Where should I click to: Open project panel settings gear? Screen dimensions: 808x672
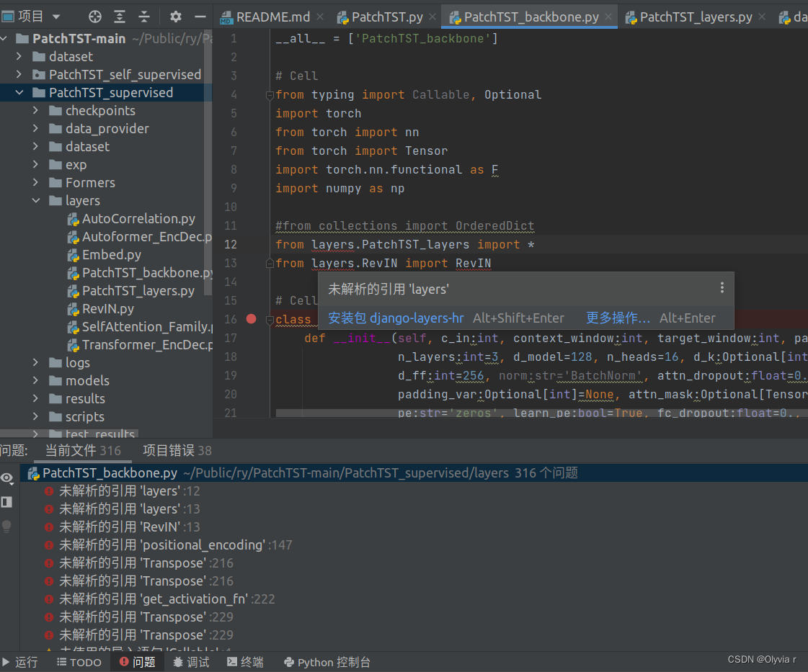(x=176, y=17)
